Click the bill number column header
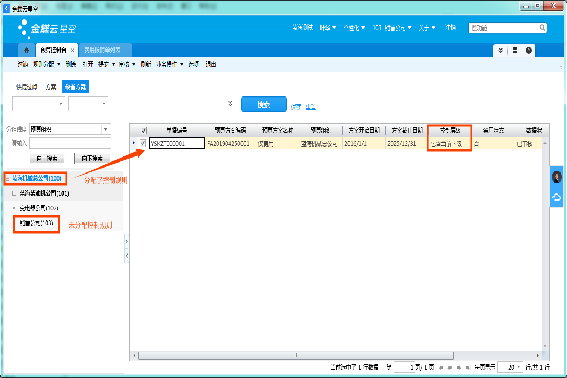Viewport: 567px width, 378px height. (177, 130)
